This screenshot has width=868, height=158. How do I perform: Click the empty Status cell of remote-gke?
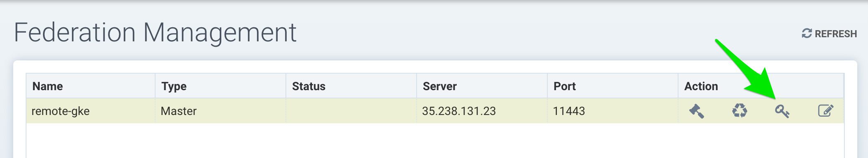[351, 111]
